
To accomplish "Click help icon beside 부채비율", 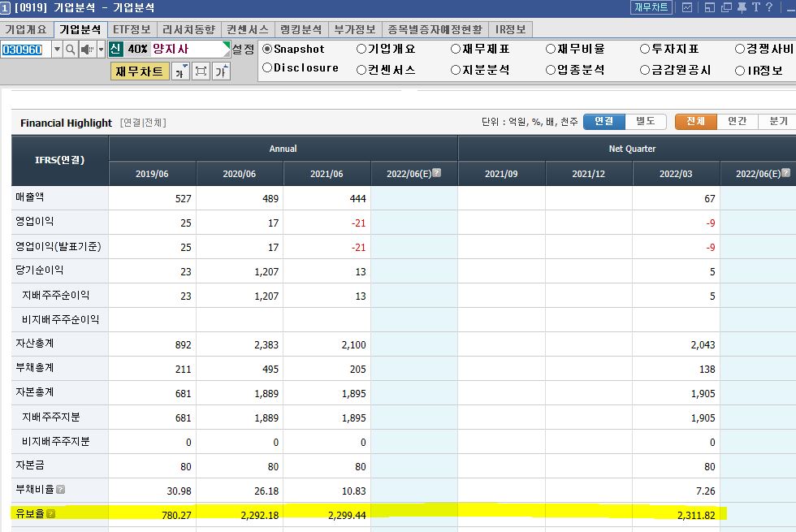I will (x=60, y=489).
